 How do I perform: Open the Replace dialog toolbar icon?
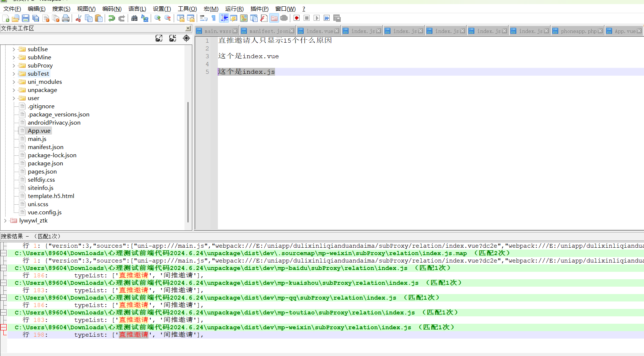145,18
